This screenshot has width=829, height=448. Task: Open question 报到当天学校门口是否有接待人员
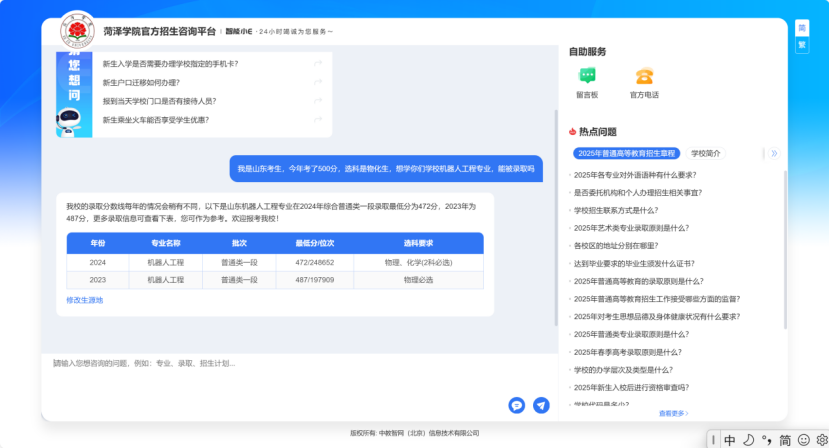[x=159, y=101]
